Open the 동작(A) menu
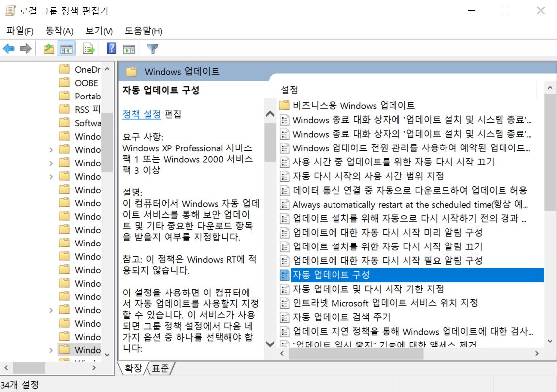This screenshot has height=392, width=557. pyautogui.click(x=59, y=31)
